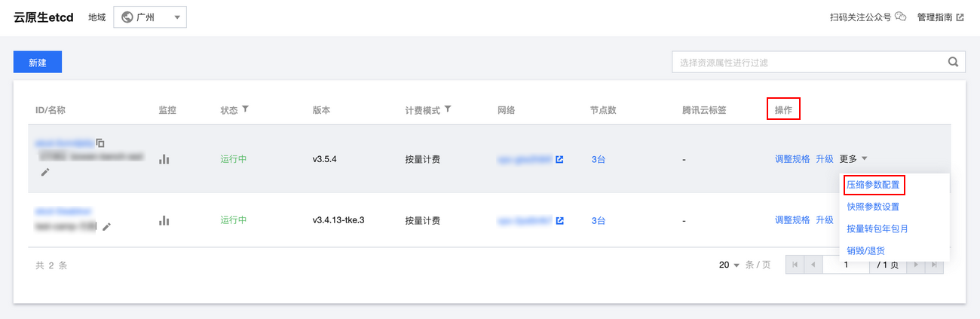This screenshot has height=319, width=980.
Task: Edit the first cluster's name with pencil icon
Action: point(45,172)
